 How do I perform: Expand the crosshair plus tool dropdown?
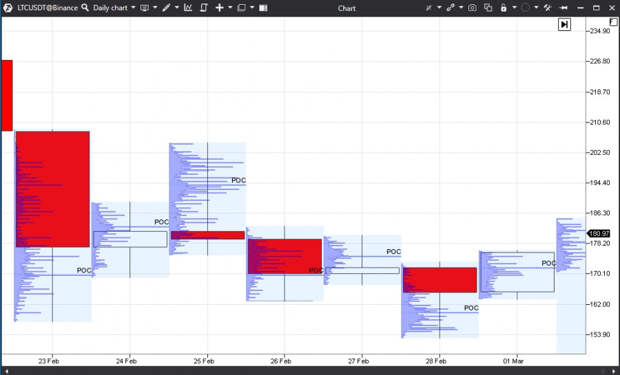[x=230, y=8]
